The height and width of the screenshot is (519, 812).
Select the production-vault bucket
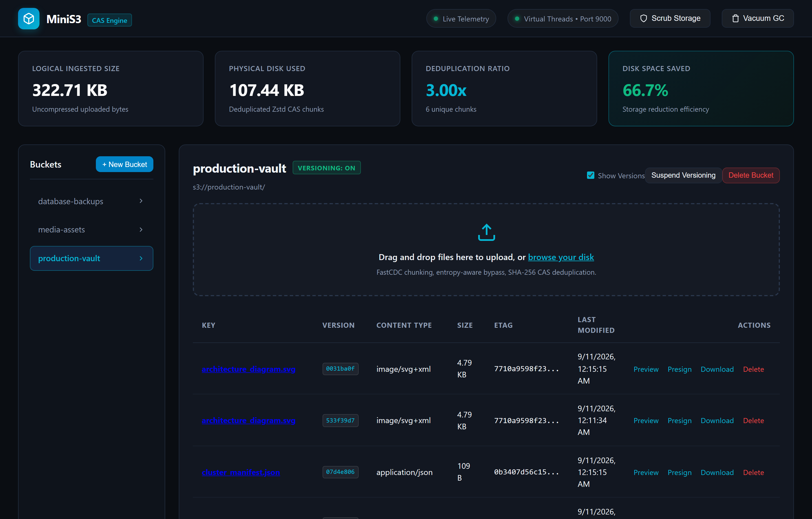pos(91,258)
